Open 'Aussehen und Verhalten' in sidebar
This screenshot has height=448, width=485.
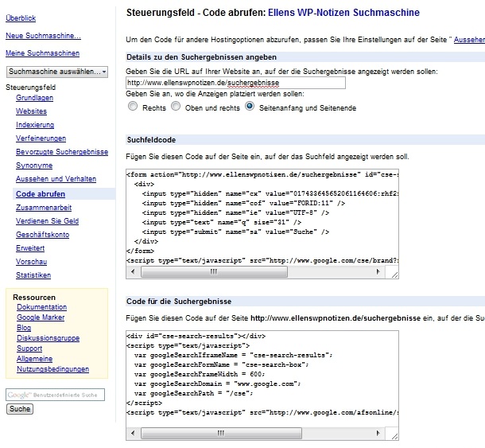[56, 179]
